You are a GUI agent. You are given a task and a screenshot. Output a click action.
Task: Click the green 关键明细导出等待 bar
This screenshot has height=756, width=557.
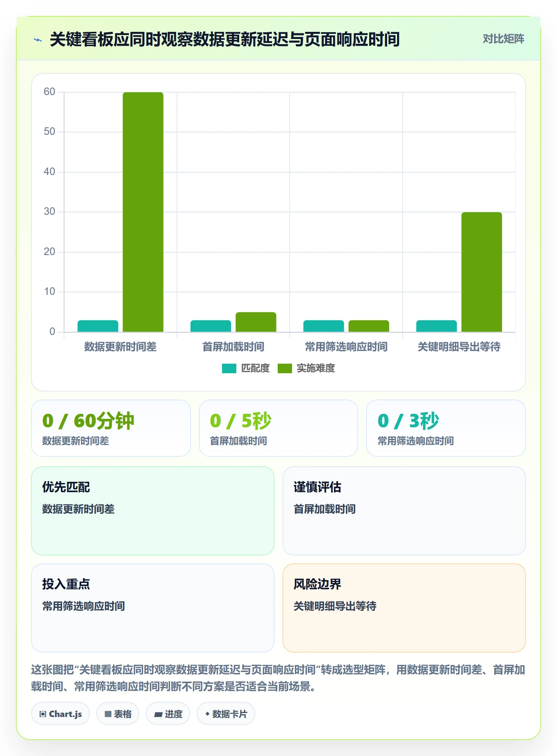(482, 272)
